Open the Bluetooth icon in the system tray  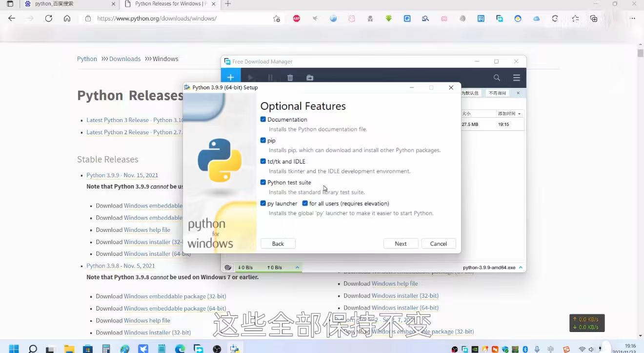tap(525, 349)
